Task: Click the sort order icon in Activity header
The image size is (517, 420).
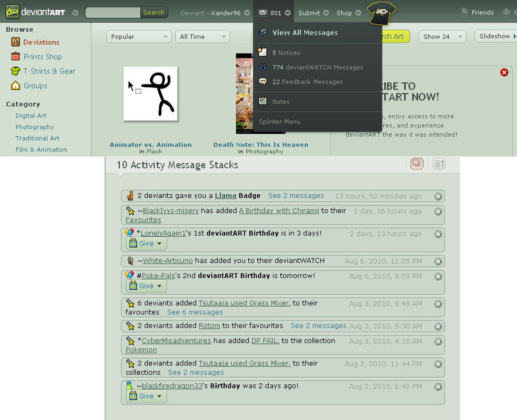Action: click(x=439, y=164)
